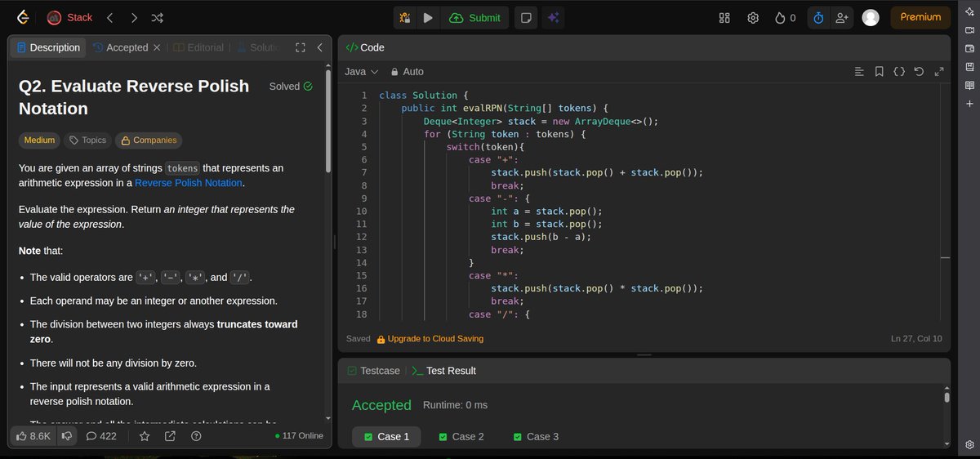The height and width of the screenshot is (459, 980).
Task: Switch to the Testcase tab
Action: 373,371
